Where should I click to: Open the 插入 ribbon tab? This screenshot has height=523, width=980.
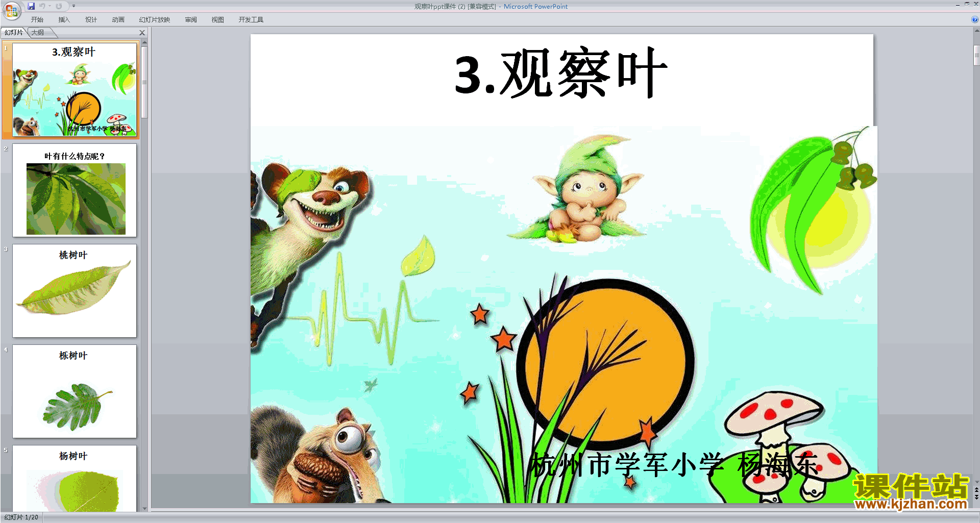64,20
